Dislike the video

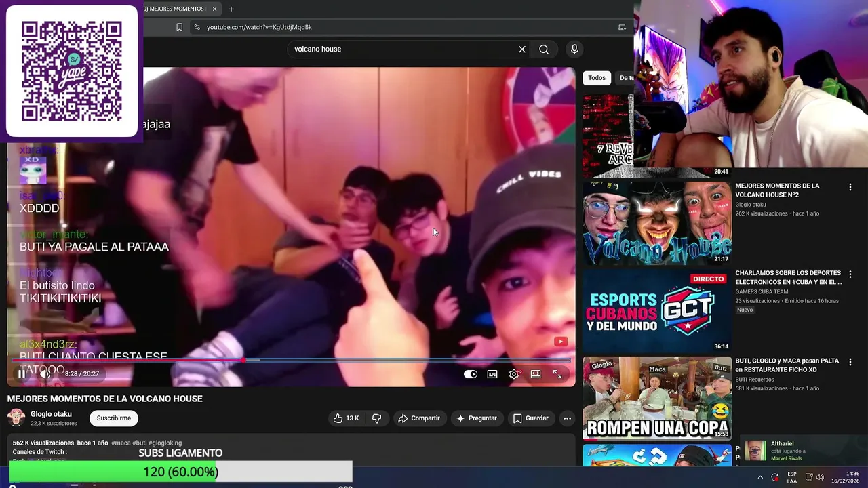[377, 418]
